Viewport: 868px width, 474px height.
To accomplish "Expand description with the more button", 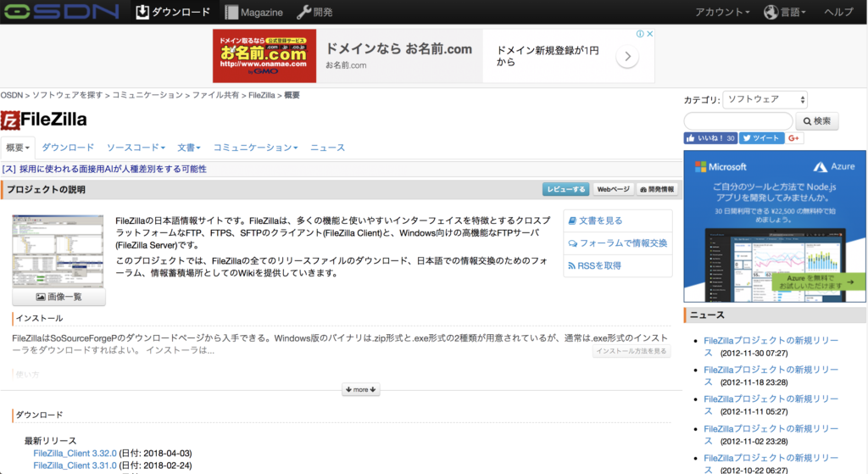I will click(x=360, y=390).
